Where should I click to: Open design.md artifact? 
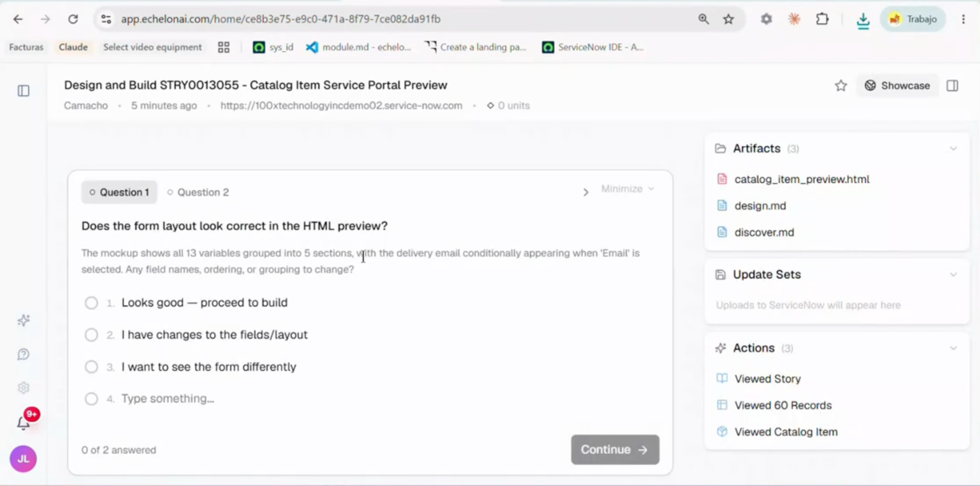760,205
